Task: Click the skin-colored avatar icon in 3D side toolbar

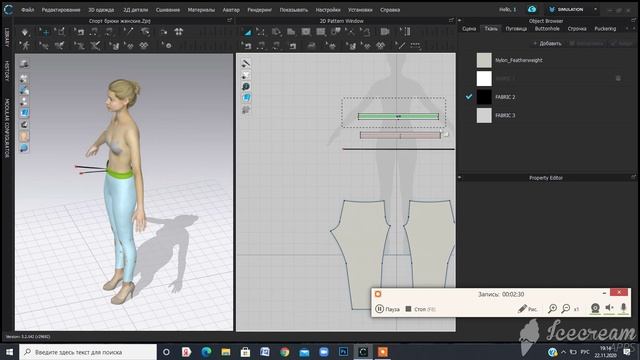Action: 24,136
